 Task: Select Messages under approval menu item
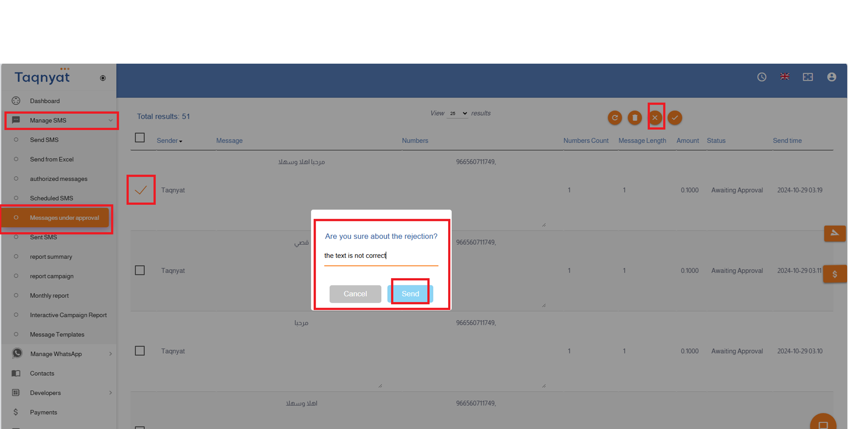56,218
